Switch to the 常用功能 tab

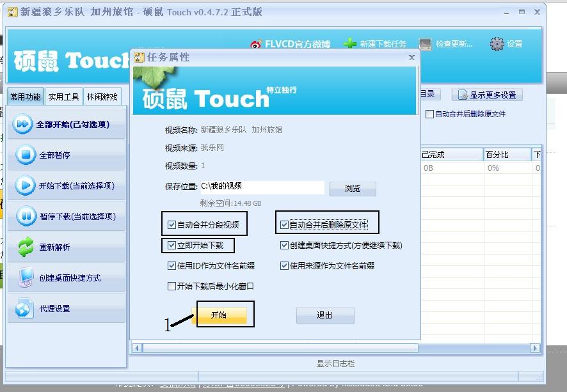(x=26, y=97)
